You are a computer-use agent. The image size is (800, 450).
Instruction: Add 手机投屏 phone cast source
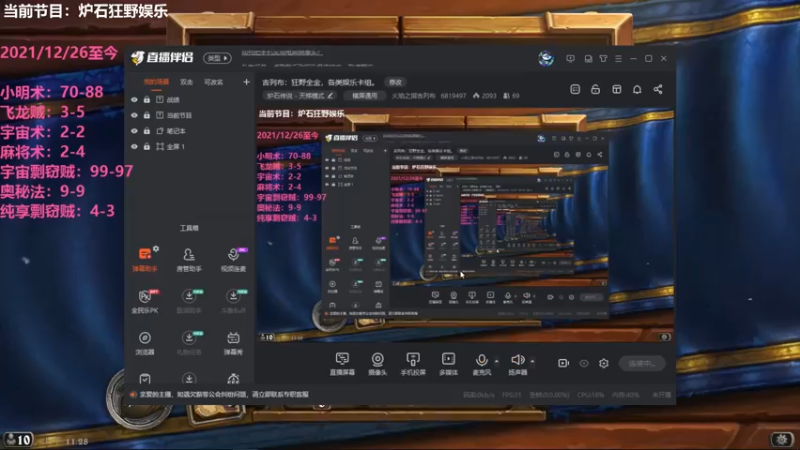413,364
